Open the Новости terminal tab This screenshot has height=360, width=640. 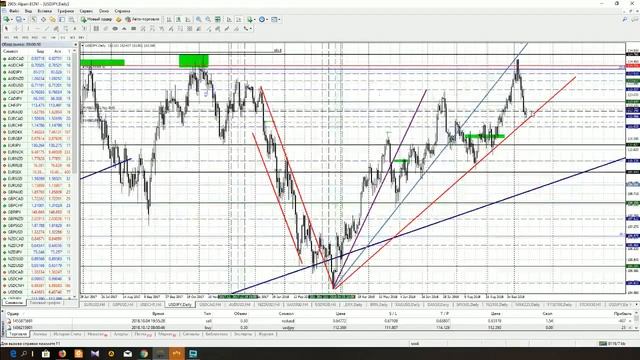97,334
